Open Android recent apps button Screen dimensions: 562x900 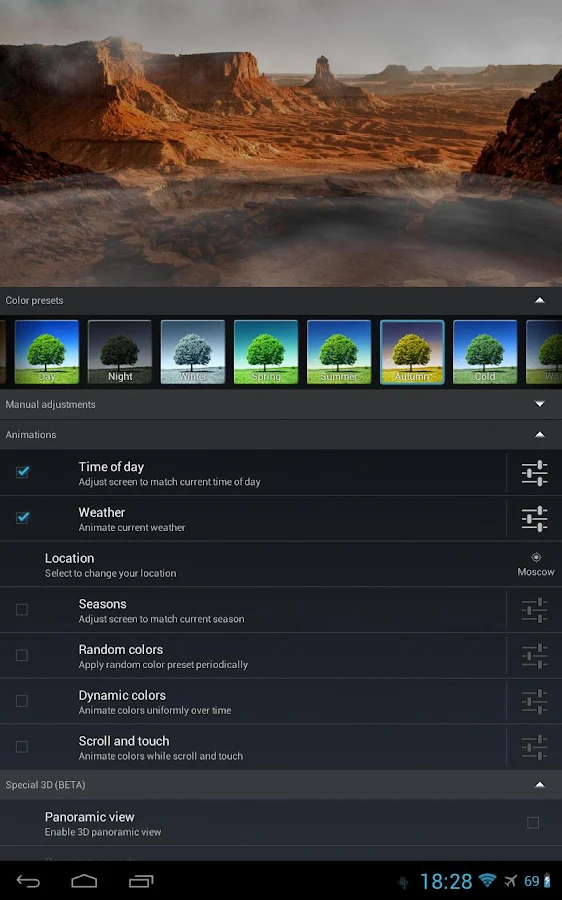pos(141,881)
